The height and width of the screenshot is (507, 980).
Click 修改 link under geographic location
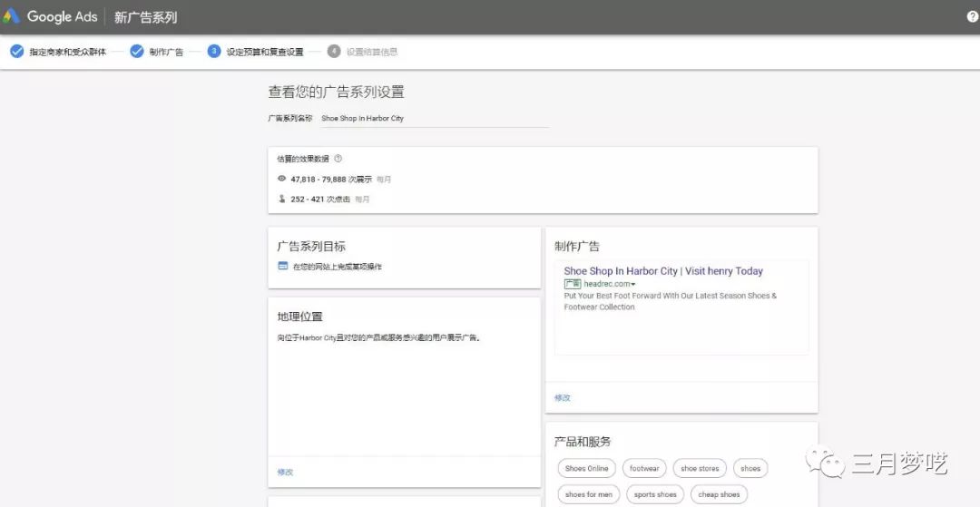coord(285,472)
